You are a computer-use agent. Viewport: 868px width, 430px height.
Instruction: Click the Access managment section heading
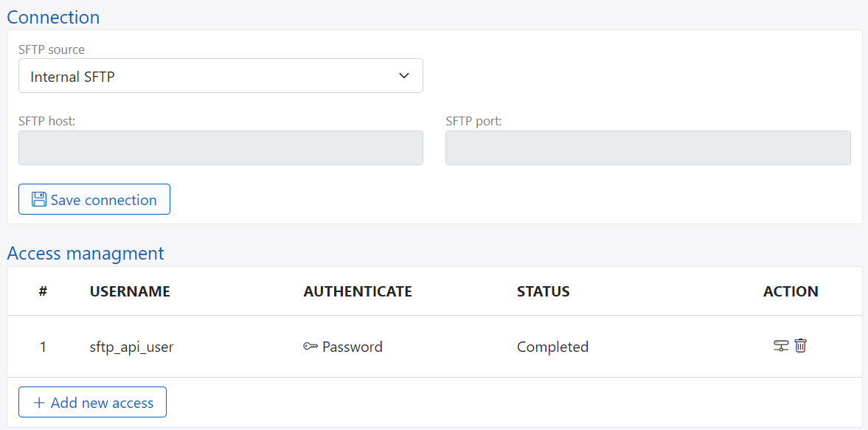[85, 253]
